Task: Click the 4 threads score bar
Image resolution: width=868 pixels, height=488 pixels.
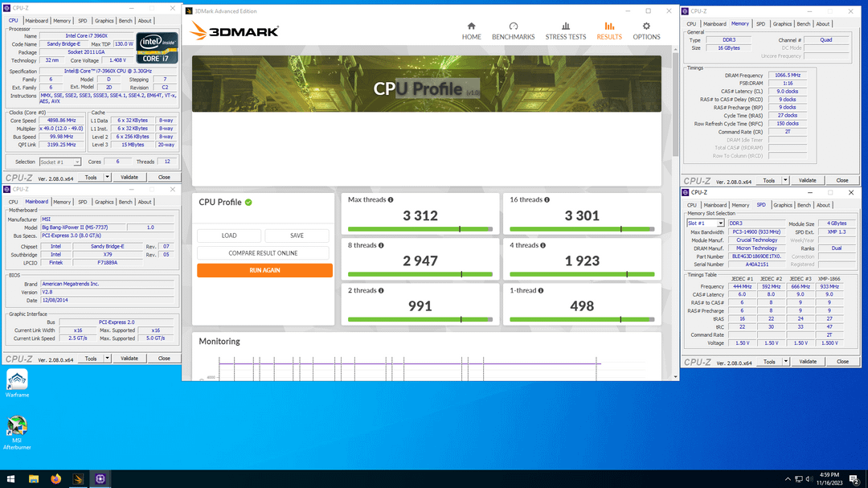Action: click(x=582, y=274)
